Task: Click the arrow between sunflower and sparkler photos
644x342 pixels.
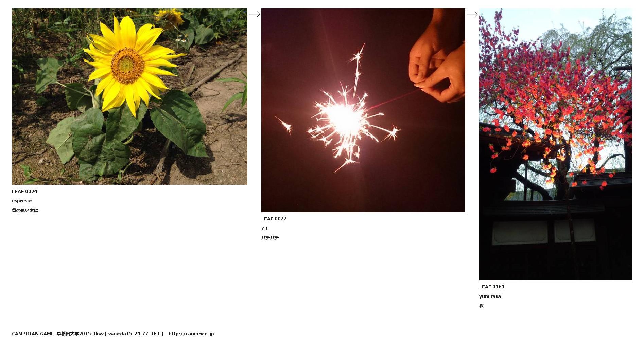Action: [255, 14]
